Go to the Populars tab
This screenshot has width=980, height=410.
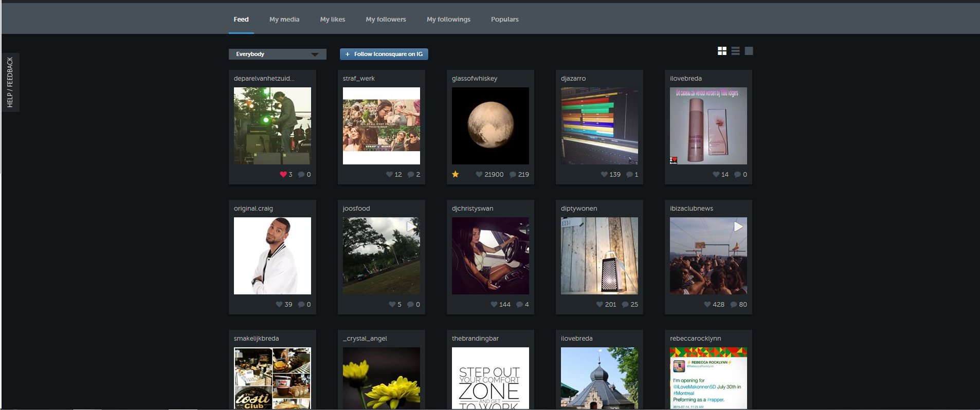click(x=504, y=20)
